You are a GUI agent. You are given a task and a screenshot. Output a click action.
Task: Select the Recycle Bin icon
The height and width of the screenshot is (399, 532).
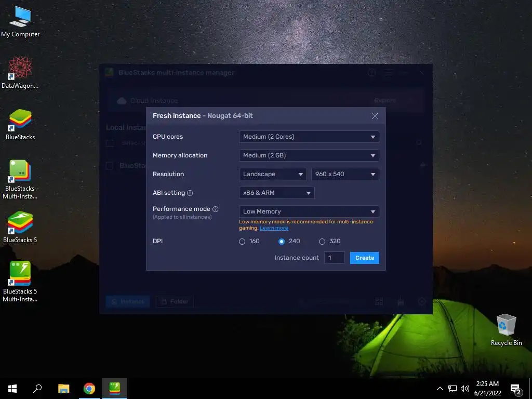pyautogui.click(x=506, y=330)
